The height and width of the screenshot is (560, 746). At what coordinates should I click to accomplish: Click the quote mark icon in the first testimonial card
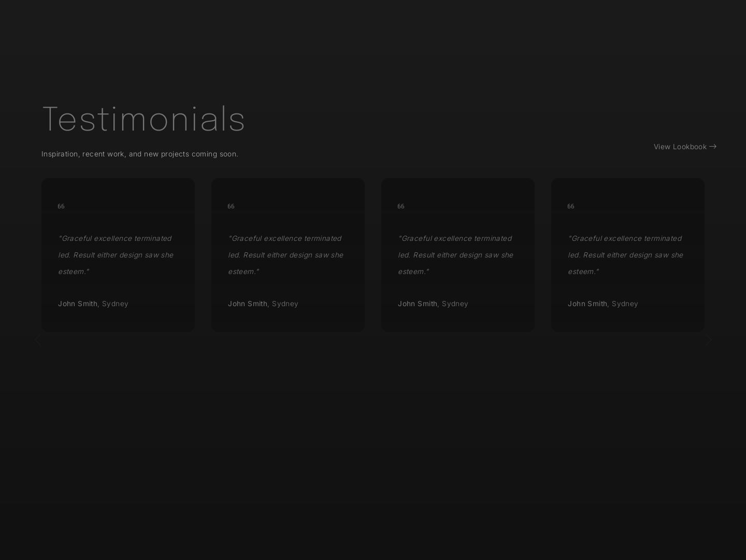61,206
